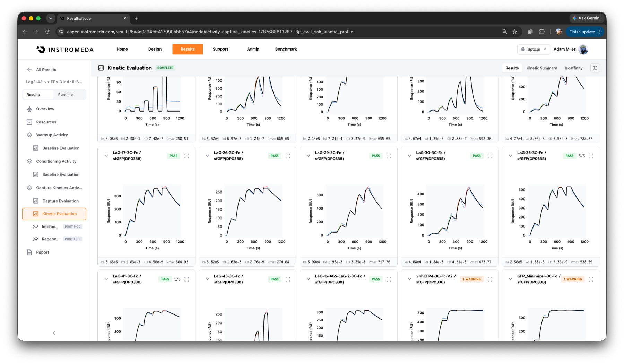Image resolution: width=624 pixels, height=364 pixels.
Task: Switch to Isoaffinity tab
Action: pos(573,68)
